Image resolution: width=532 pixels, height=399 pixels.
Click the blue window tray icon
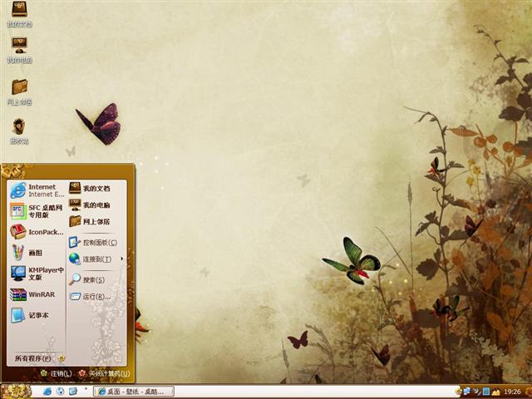[x=486, y=392]
